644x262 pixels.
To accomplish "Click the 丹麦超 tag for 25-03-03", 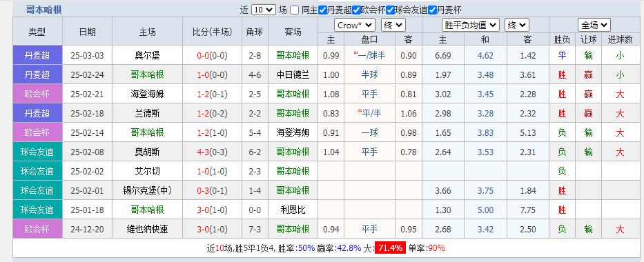I will pyautogui.click(x=37, y=55).
